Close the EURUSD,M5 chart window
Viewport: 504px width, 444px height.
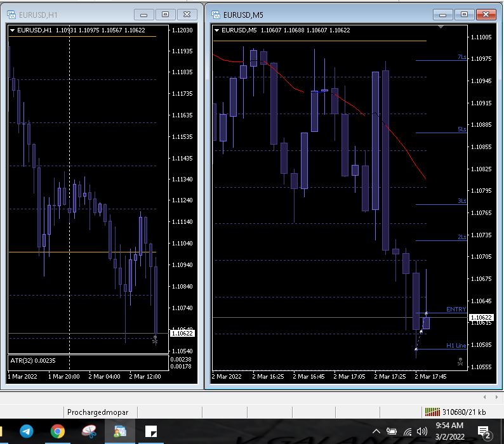[x=486, y=15]
